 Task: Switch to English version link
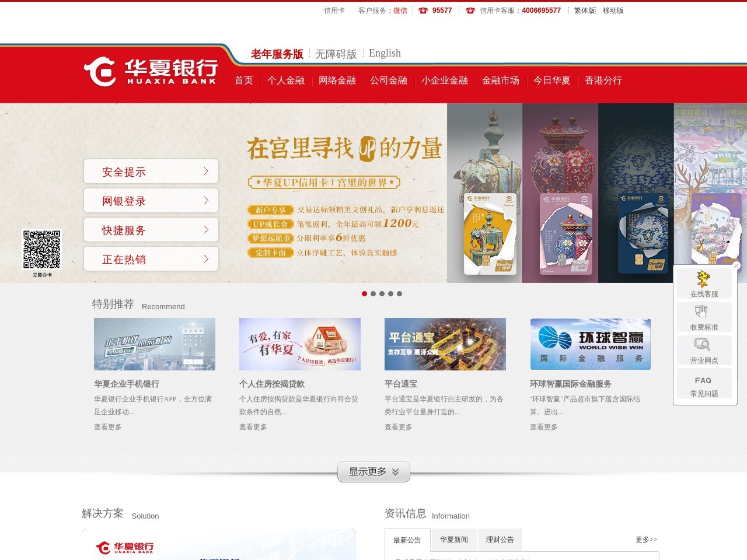(x=385, y=53)
